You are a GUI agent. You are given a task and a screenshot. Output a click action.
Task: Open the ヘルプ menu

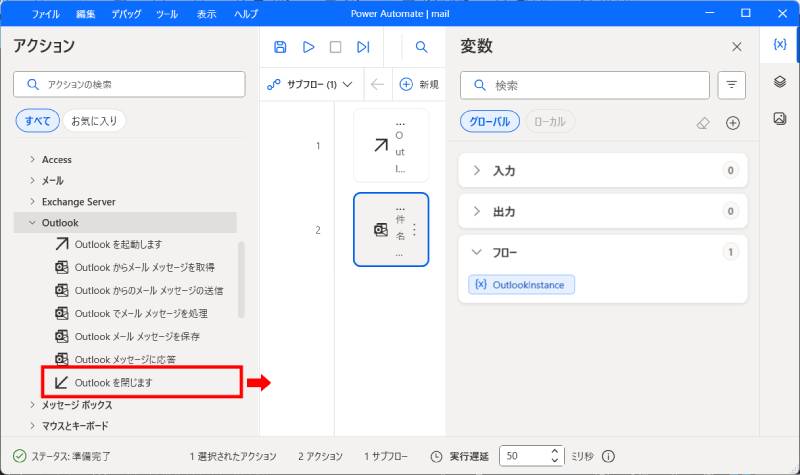pyautogui.click(x=246, y=14)
